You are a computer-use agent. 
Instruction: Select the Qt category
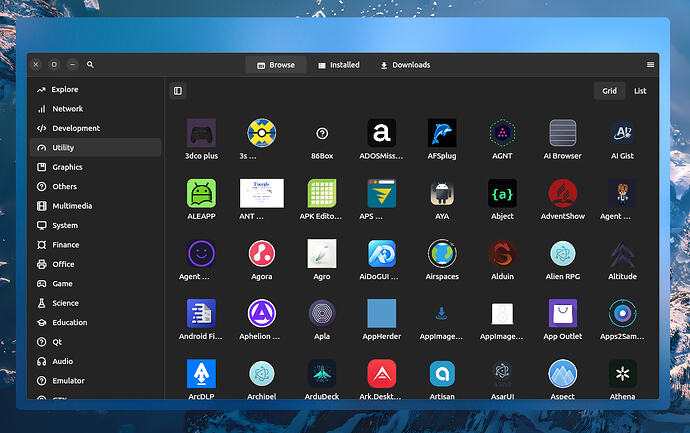(95, 342)
